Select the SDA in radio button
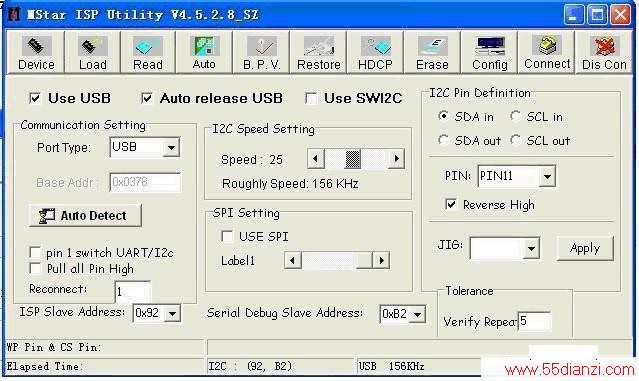The height and width of the screenshot is (381, 639). (x=443, y=116)
